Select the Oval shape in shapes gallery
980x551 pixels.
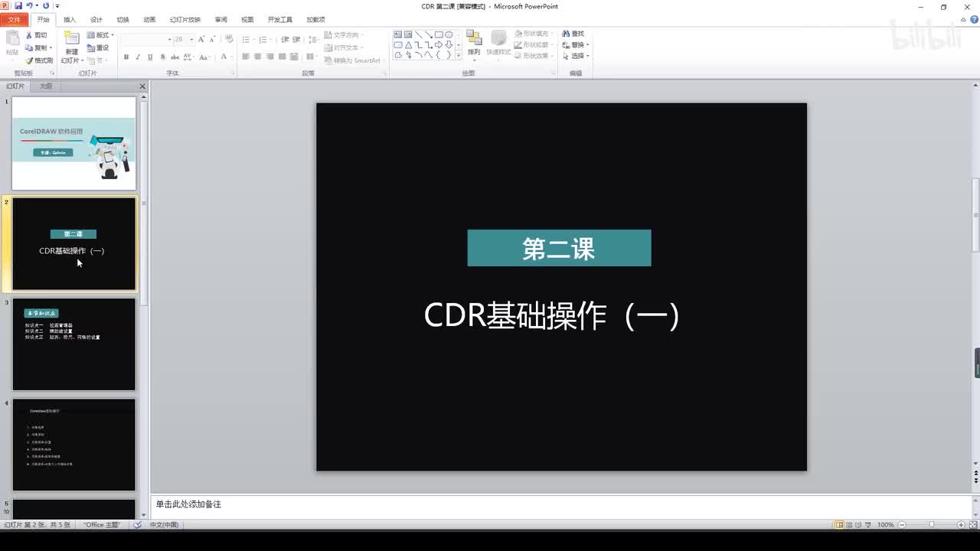pos(449,34)
